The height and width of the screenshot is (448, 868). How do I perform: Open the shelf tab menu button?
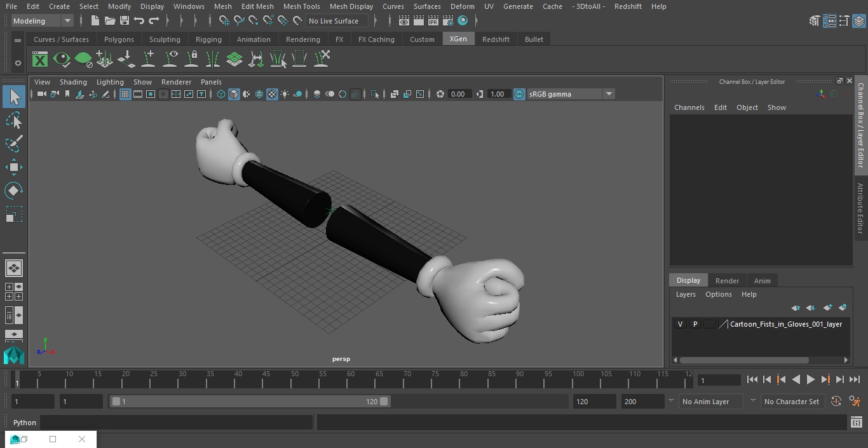point(18,39)
